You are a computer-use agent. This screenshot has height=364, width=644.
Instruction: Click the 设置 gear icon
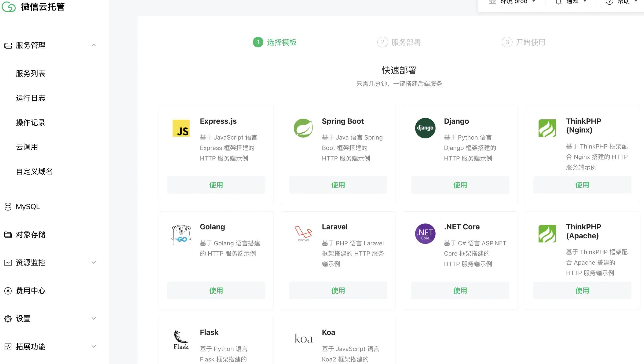[8, 319]
